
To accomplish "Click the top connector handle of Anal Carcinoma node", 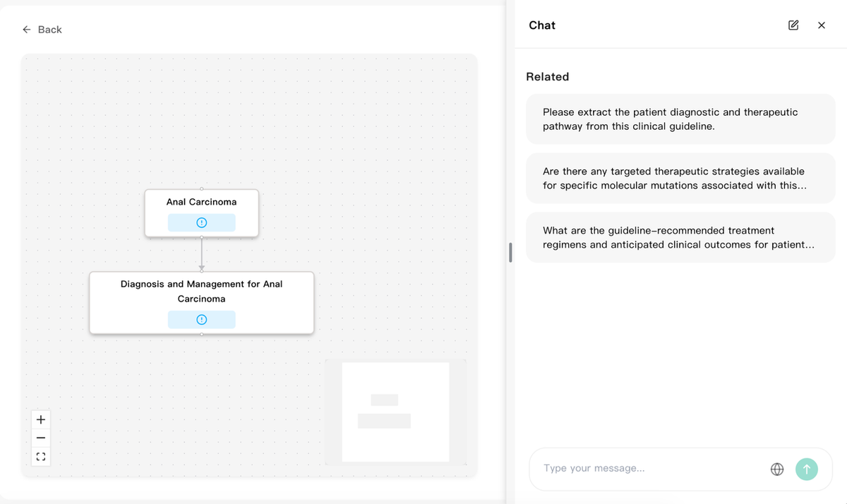I will [x=202, y=188].
